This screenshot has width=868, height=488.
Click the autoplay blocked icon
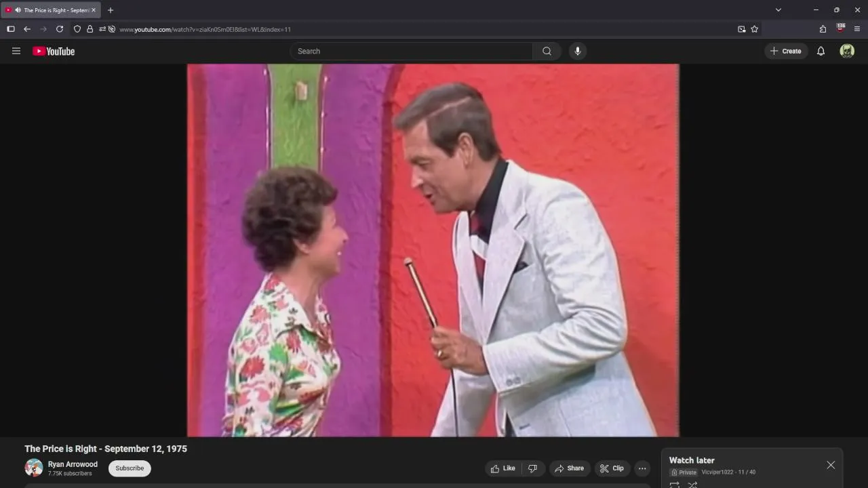coord(112,29)
